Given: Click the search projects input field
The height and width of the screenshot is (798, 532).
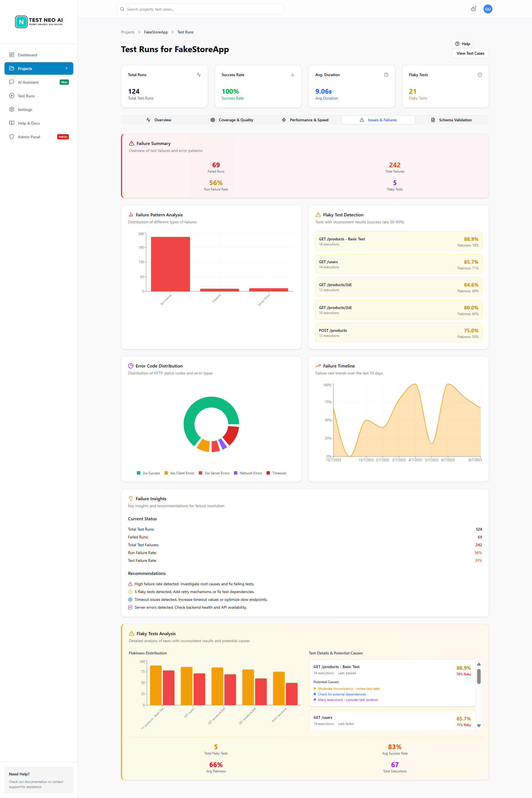Looking at the screenshot, I should [200, 9].
